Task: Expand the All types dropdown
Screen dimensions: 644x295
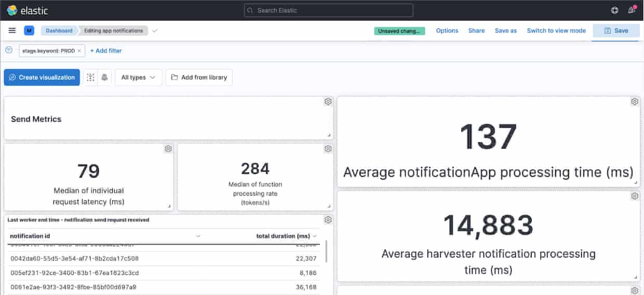Action: (138, 77)
